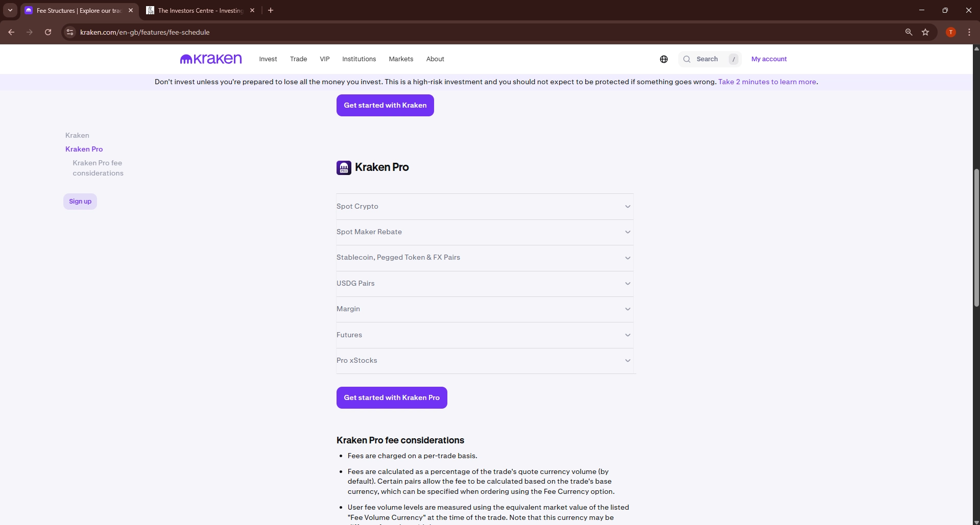Screen dimensions: 980x525
Task: Open the VIP menu item
Action: click(325, 59)
